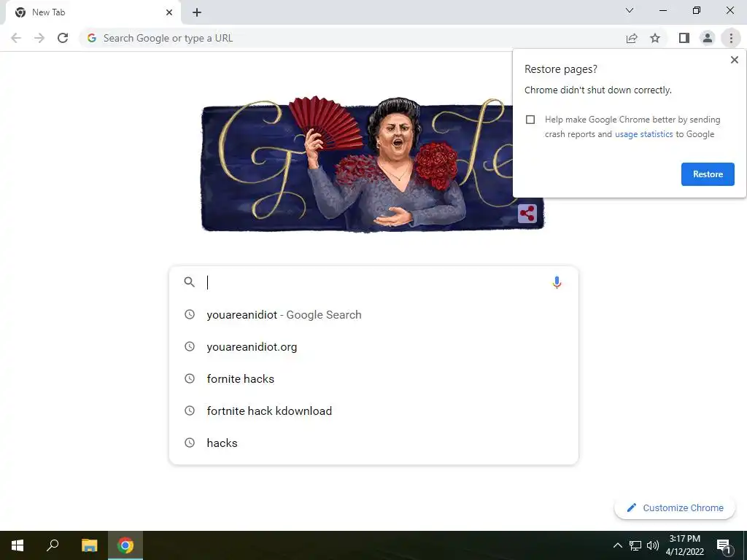The image size is (747, 560).
Task: Select suggestion fortnite hack kdownload
Action: [373, 411]
